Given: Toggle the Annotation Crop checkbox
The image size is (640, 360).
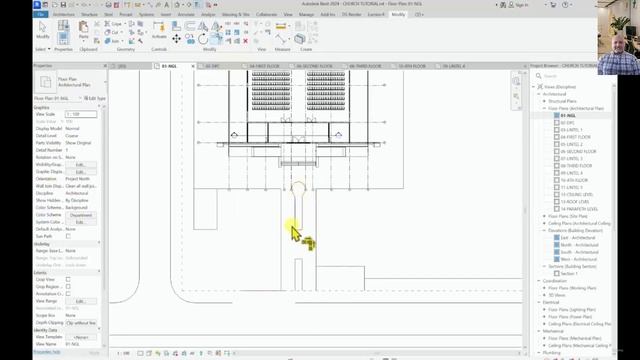Looking at the screenshot, I should click(x=68, y=294).
